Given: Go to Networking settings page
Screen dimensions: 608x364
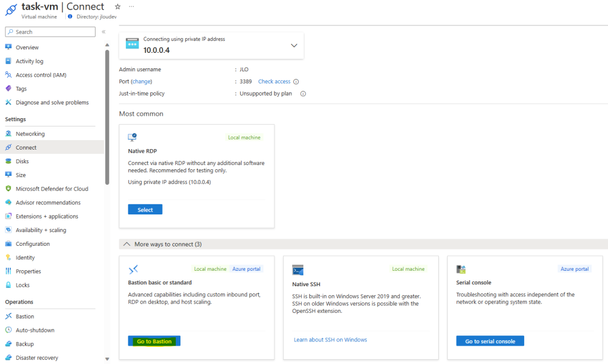Looking at the screenshot, I should pyautogui.click(x=30, y=134).
